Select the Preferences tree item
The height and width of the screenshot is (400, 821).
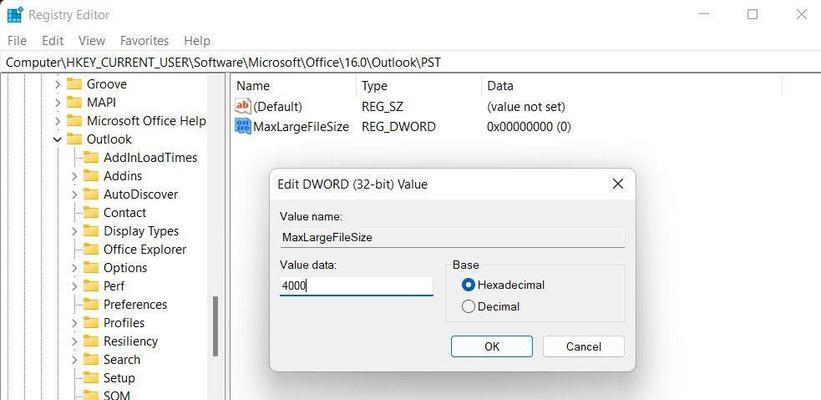135,304
